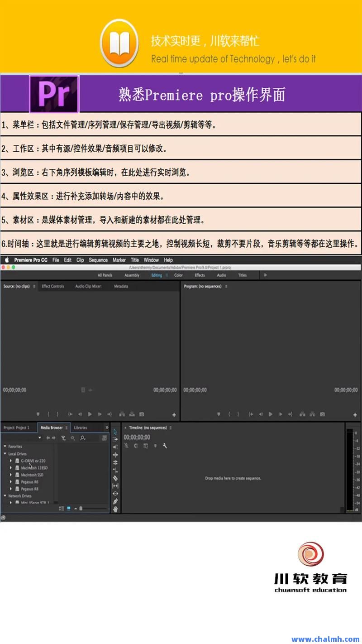Switch Media Browser to list view

click(x=61, y=509)
